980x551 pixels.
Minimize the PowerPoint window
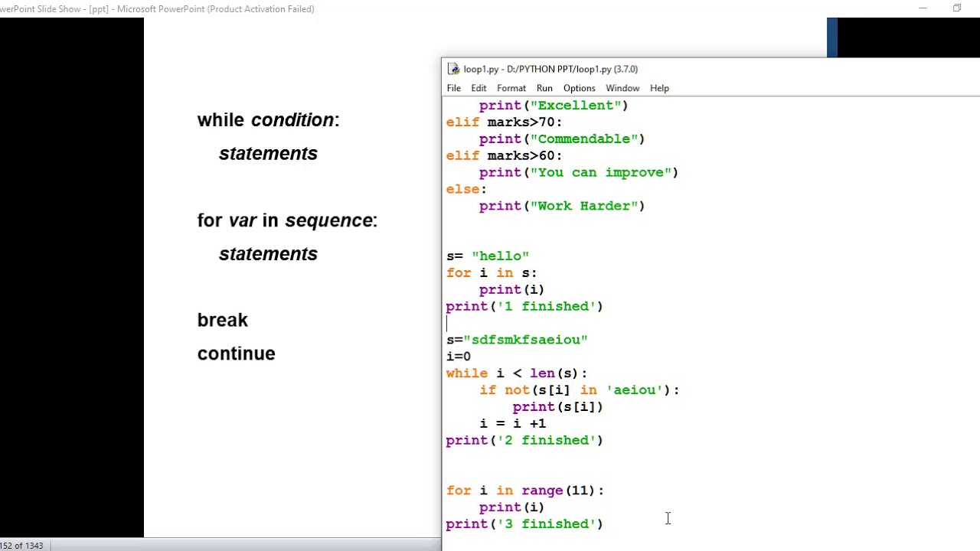(923, 8)
